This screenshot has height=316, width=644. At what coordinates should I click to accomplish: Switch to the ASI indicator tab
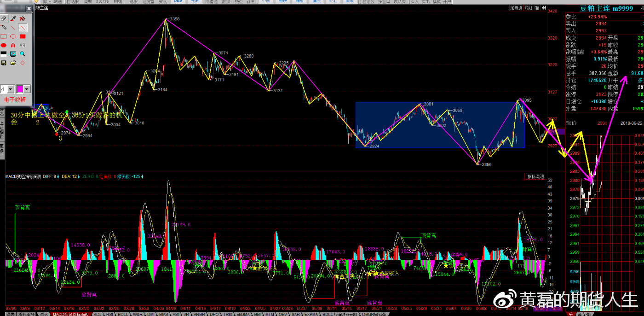(176, 314)
